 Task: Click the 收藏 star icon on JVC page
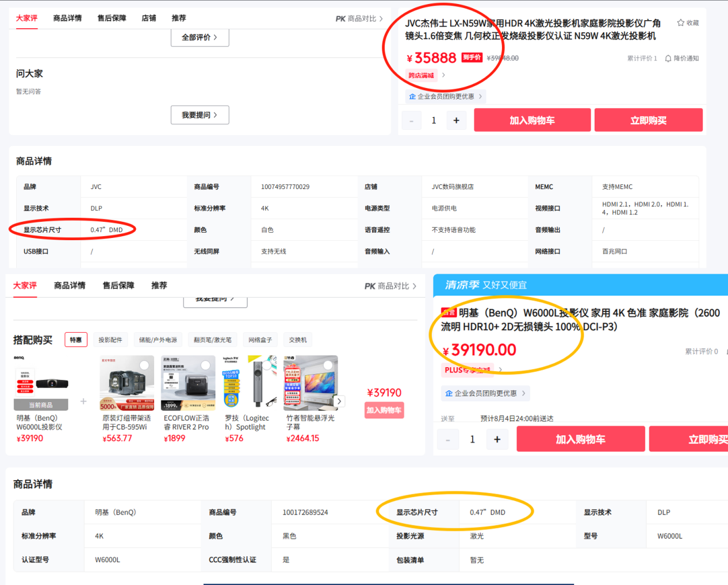[x=681, y=23]
